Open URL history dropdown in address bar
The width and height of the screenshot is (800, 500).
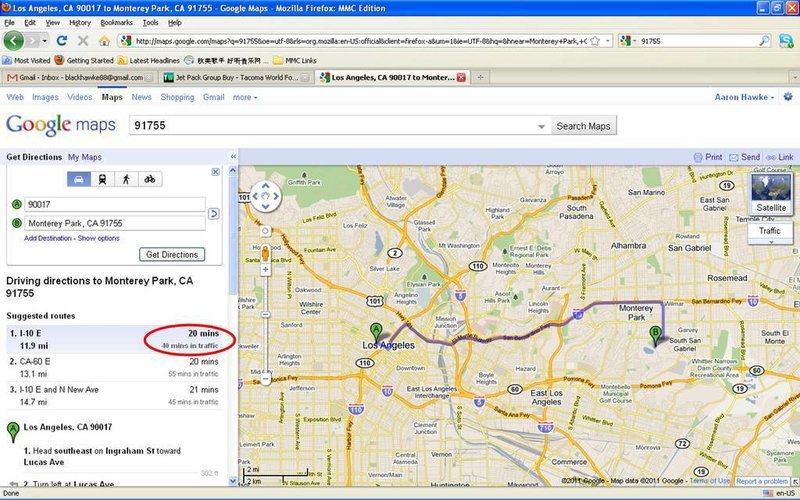click(608, 41)
